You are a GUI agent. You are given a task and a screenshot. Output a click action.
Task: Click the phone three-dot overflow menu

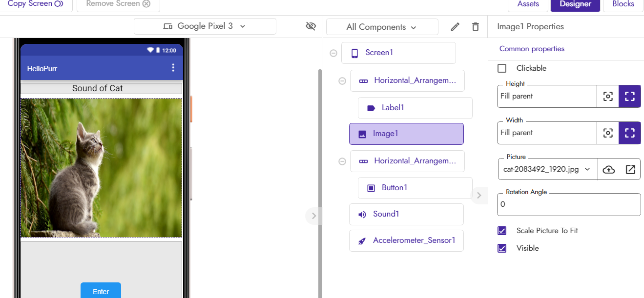pyautogui.click(x=173, y=68)
